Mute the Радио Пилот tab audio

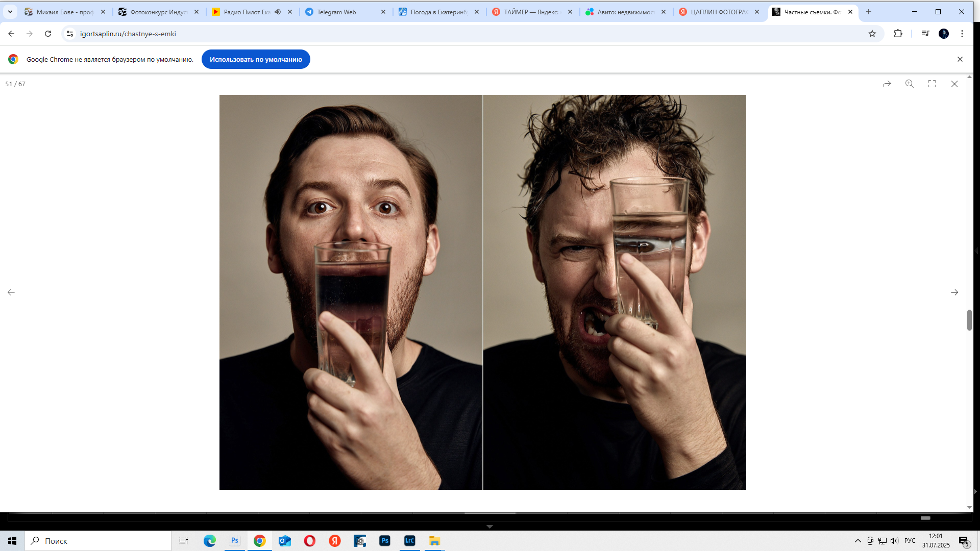(278, 12)
